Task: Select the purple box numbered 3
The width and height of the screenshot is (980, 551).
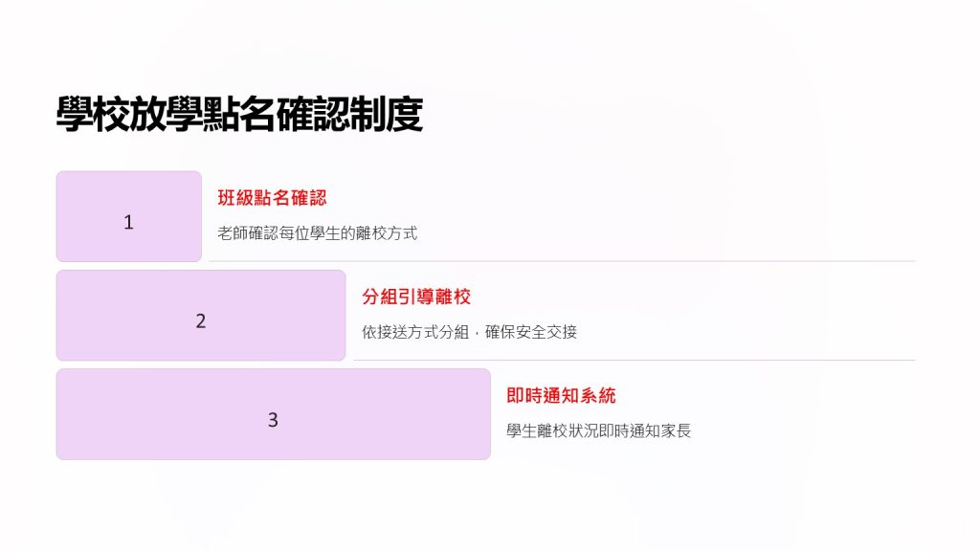Action: (273, 414)
